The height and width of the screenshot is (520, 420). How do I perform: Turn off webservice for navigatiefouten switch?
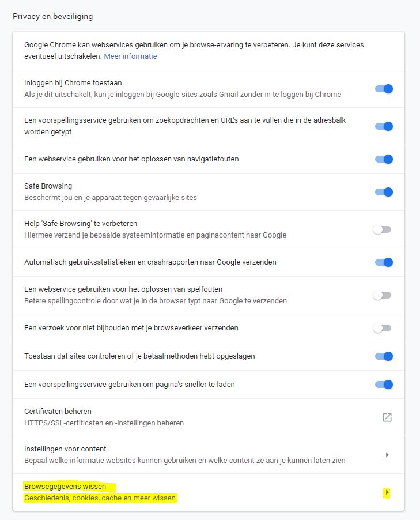(384, 159)
